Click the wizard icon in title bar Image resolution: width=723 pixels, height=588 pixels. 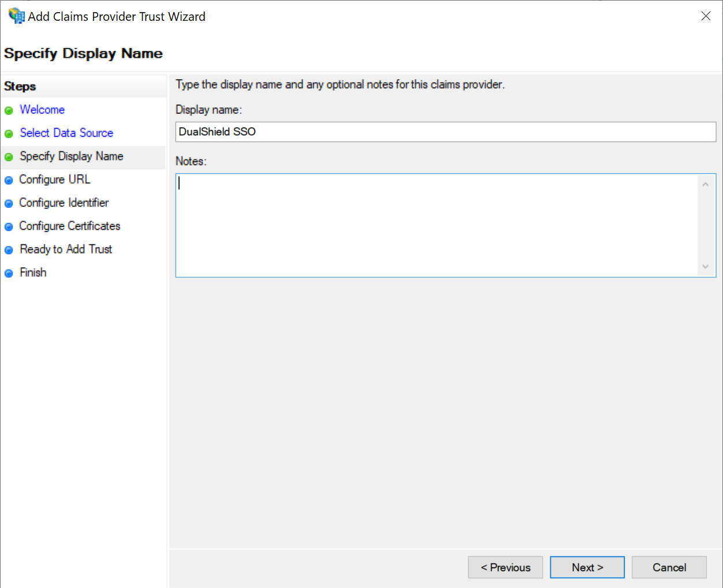[x=16, y=16]
